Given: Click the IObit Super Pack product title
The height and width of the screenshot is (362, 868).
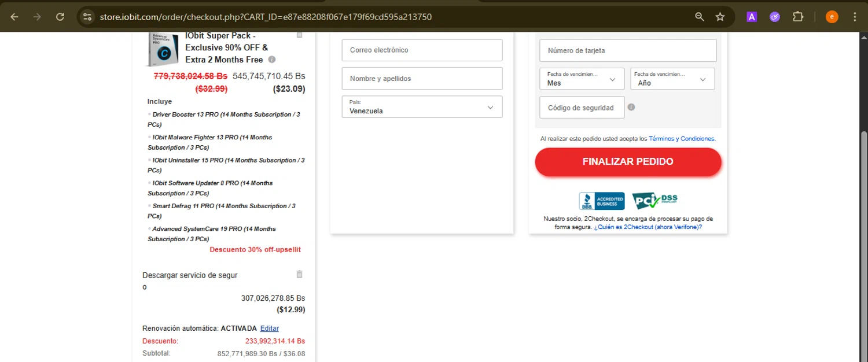Looking at the screenshot, I should click(x=227, y=47).
